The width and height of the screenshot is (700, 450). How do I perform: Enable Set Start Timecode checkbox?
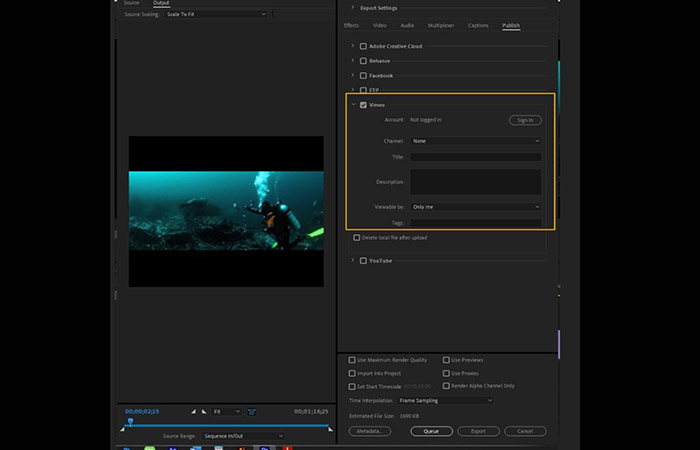352,387
